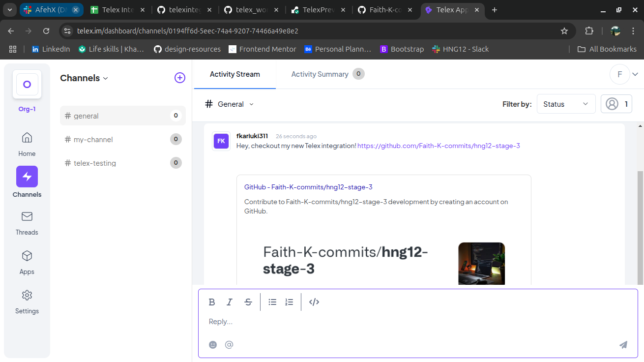Screen dimensions: 644x362
Task: View site information icon in address bar
Action: pyautogui.click(x=68, y=31)
